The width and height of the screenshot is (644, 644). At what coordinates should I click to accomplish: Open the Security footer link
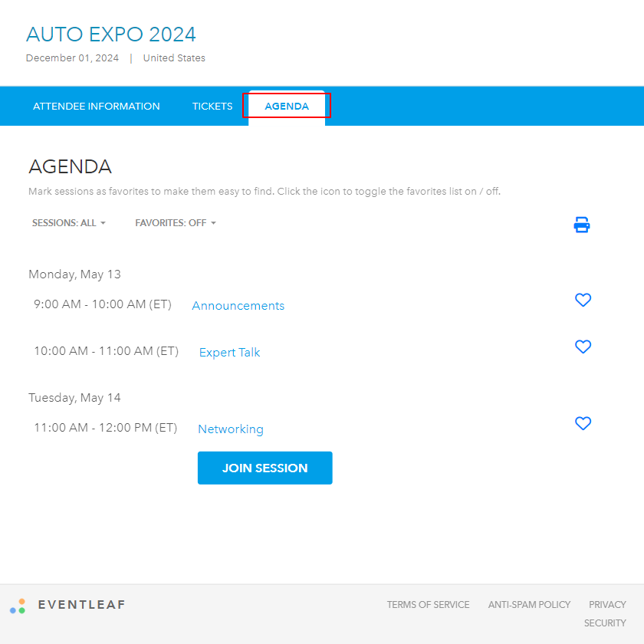(605, 623)
